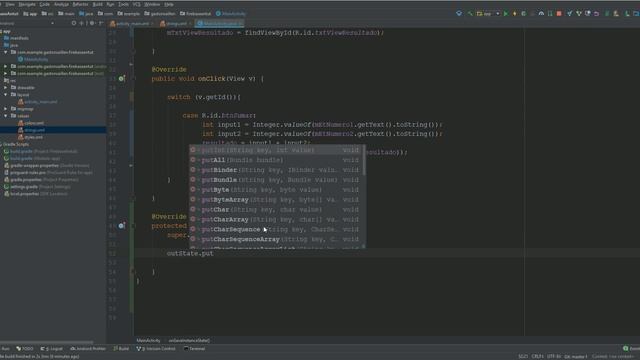Viewport: 640px width, 360px height.
Task: Switch to the activity_main.xml editor tab
Action: pos(132,24)
